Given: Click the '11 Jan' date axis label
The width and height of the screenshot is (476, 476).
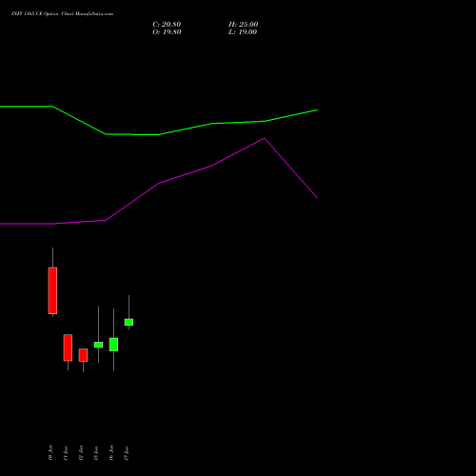Looking at the screenshot, I should click(x=66, y=452).
